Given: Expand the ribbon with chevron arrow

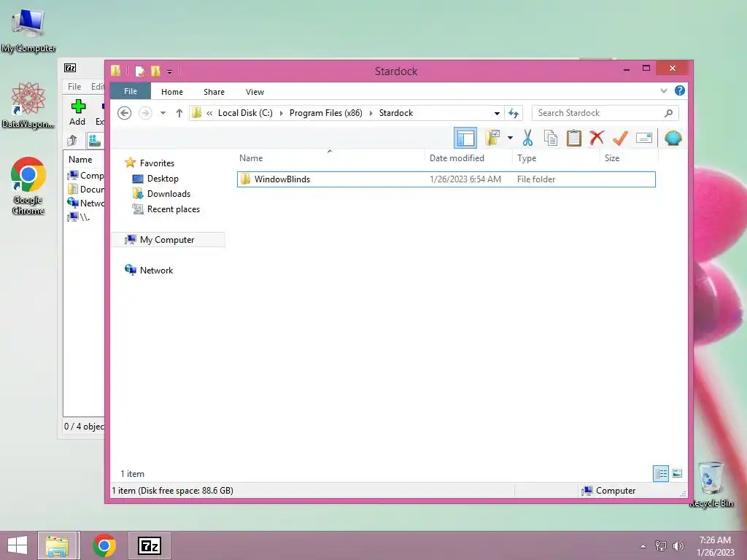Looking at the screenshot, I should pyautogui.click(x=664, y=90).
